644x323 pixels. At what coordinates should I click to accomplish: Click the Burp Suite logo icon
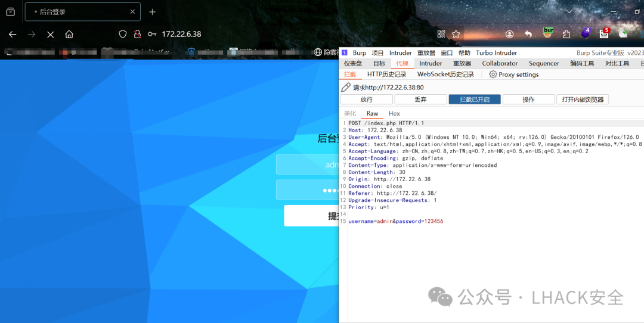[345, 52]
